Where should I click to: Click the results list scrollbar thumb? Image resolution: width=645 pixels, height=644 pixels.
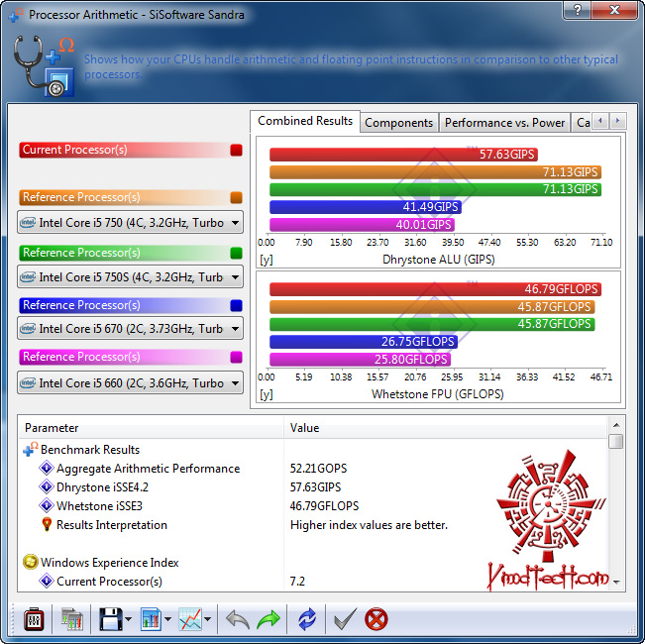[x=616, y=441]
